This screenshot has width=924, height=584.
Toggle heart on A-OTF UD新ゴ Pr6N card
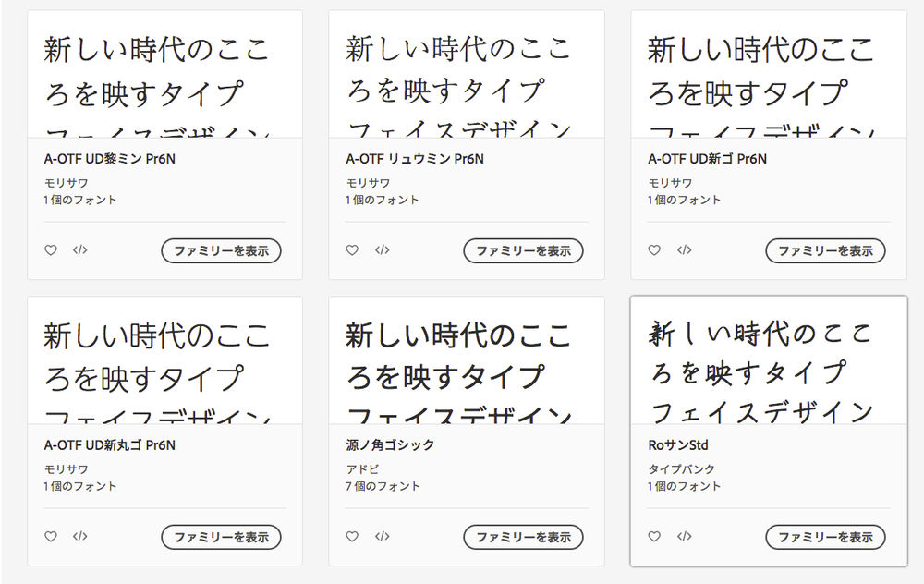click(x=654, y=250)
